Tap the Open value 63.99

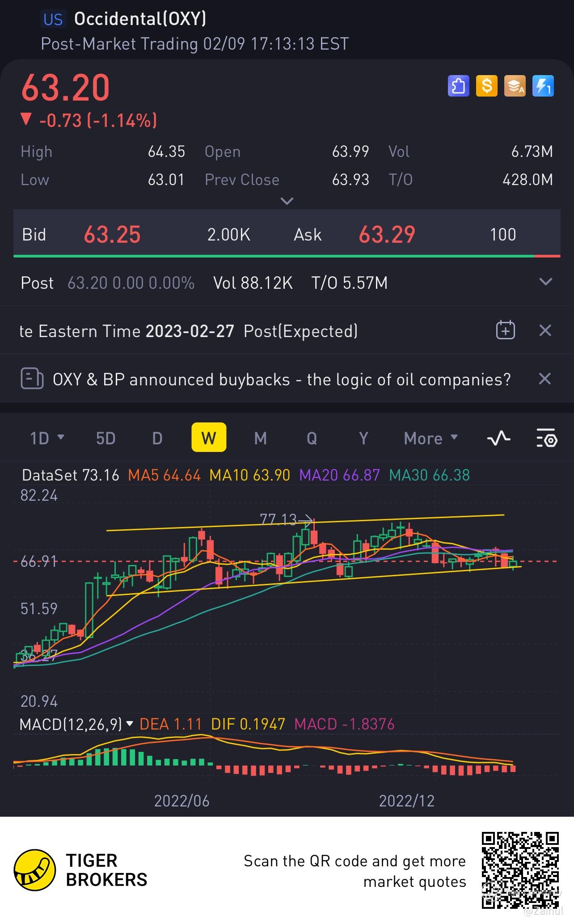(350, 152)
